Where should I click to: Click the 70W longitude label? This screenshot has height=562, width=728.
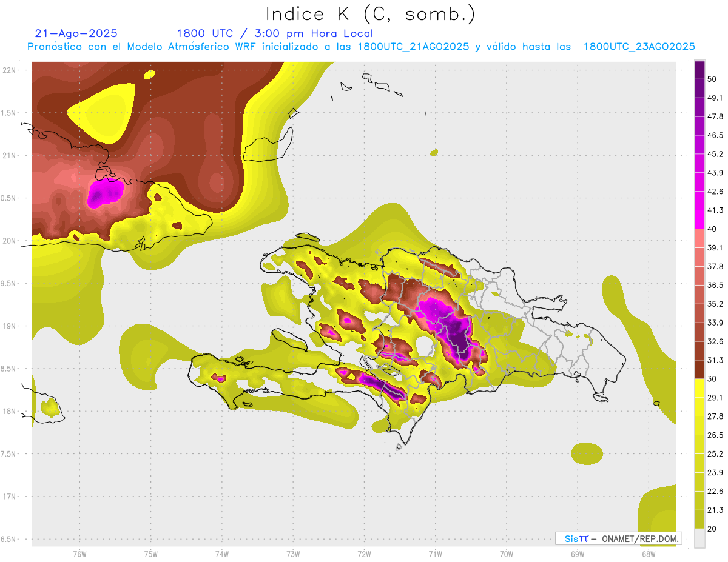click(x=507, y=554)
